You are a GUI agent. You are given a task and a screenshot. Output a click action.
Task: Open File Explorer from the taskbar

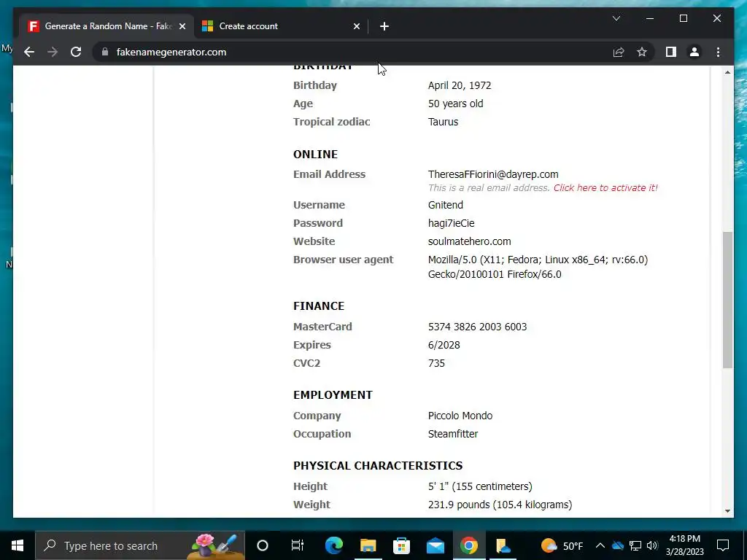tap(368, 545)
